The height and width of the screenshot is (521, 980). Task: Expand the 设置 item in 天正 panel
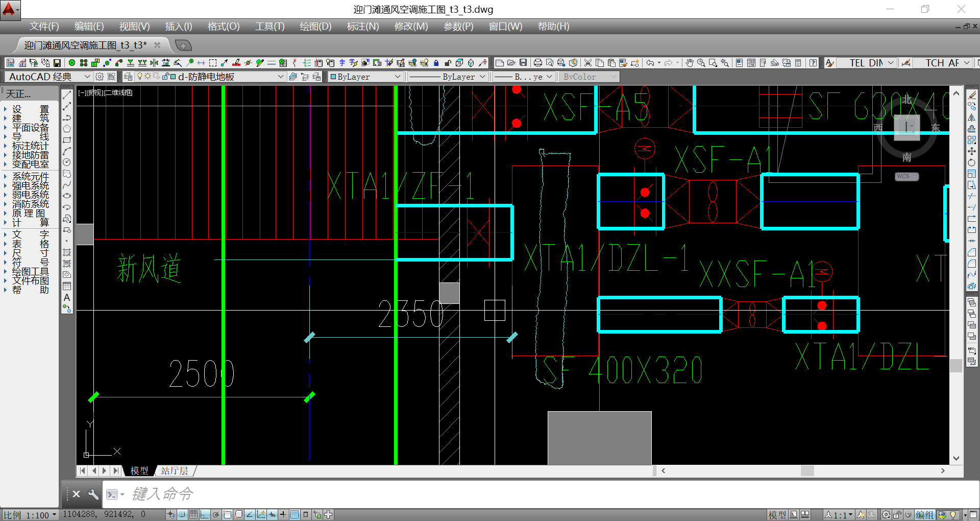click(30, 109)
